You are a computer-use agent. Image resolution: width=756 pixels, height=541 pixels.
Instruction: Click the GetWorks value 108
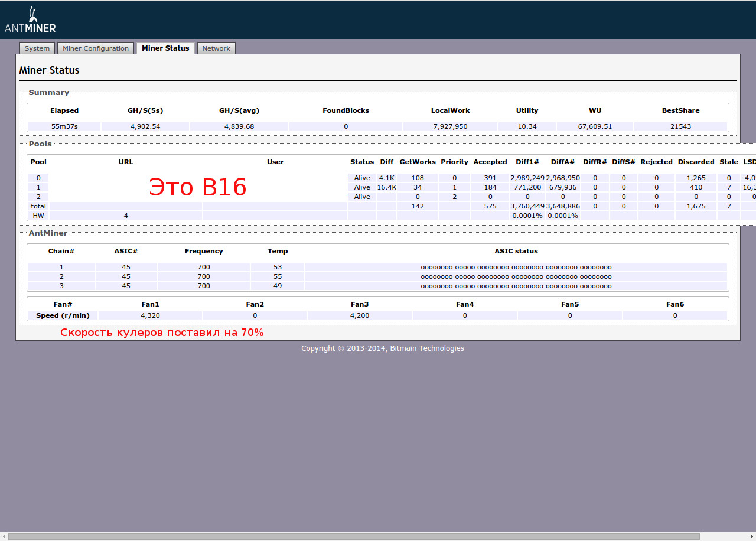click(418, 178)
